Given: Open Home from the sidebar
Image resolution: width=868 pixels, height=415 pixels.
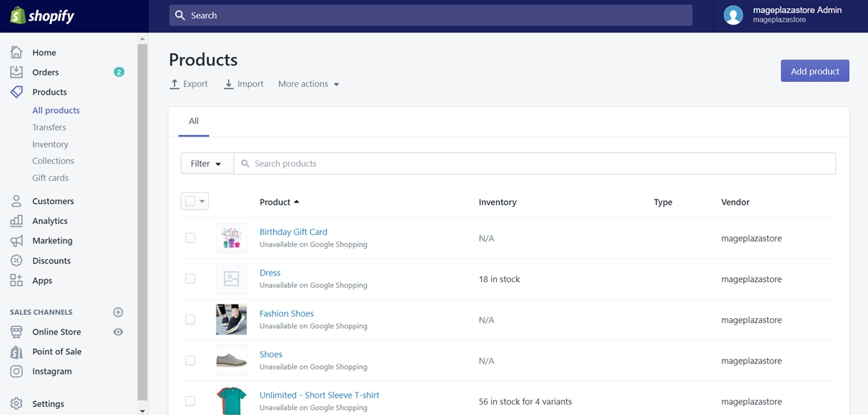Looking at the screenshot, I should pos(44,53).
